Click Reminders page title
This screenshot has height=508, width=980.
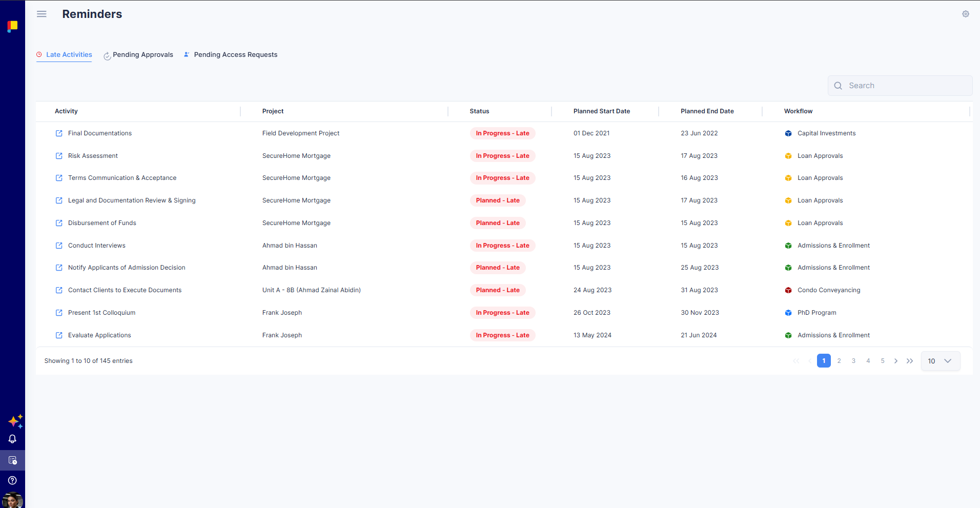(92, 14)
